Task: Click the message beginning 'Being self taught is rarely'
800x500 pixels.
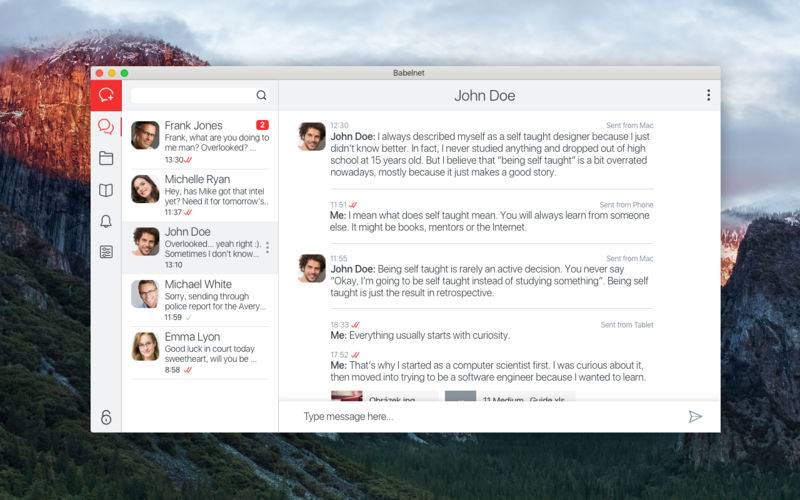Action: (489, 281)
